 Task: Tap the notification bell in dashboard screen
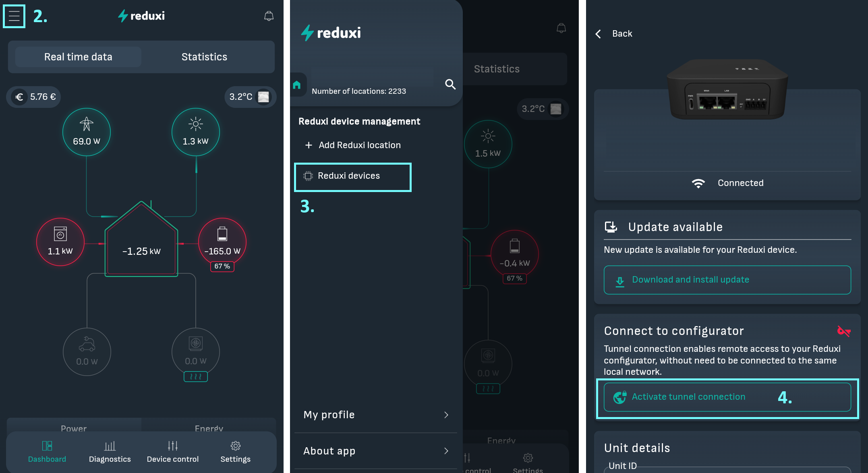(269, 16)
